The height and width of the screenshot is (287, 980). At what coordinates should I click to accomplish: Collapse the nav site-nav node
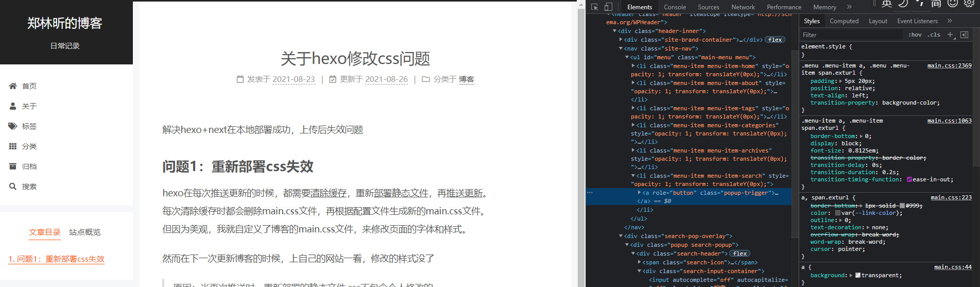coord(621,48)
